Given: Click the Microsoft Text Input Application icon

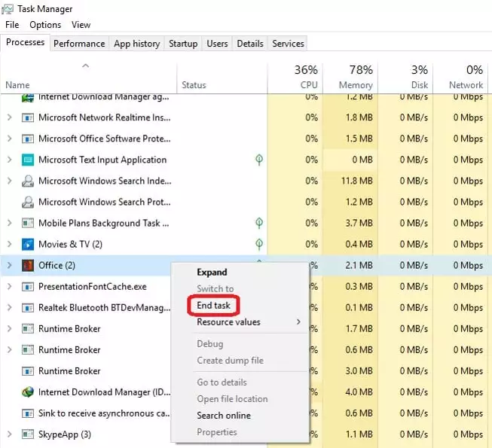Looking at the screenshot, I should tap(28, 160).
